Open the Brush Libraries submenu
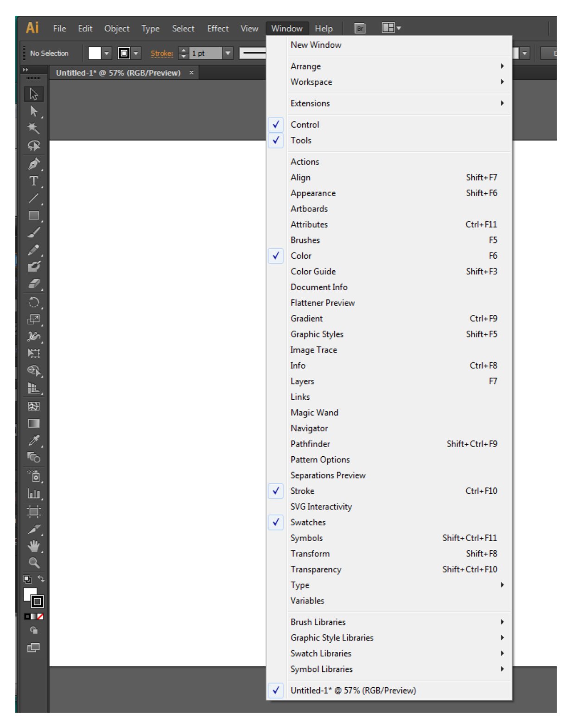Viewport: 572px width, 728px height. pos(389,622)
